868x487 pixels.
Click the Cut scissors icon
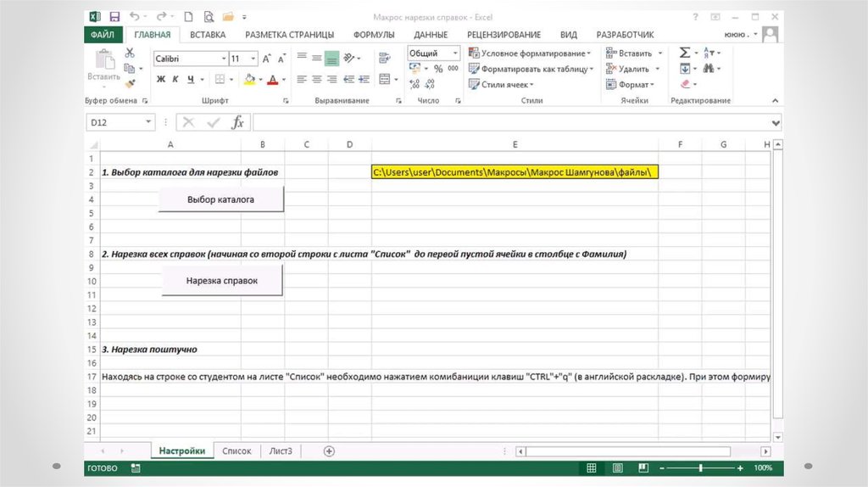pos(130,53)
